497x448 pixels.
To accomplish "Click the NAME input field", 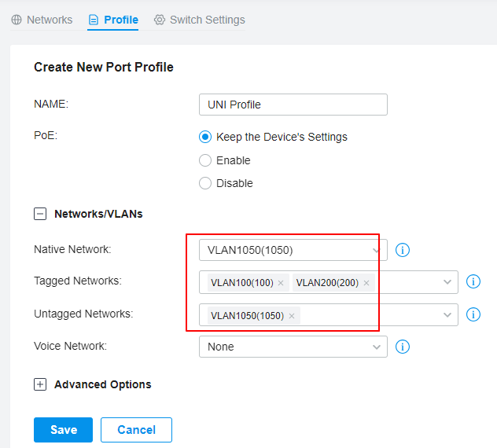I will click(293, 105).
